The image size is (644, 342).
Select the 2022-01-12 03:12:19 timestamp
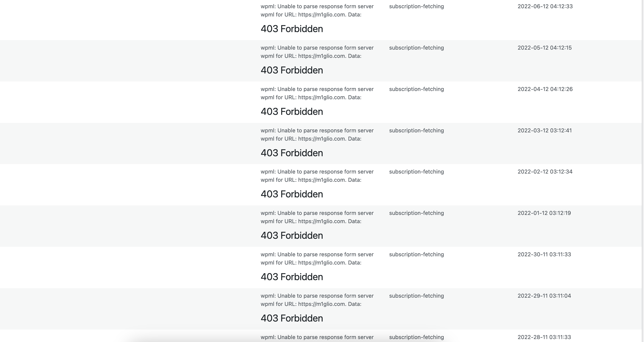[544, 213]
